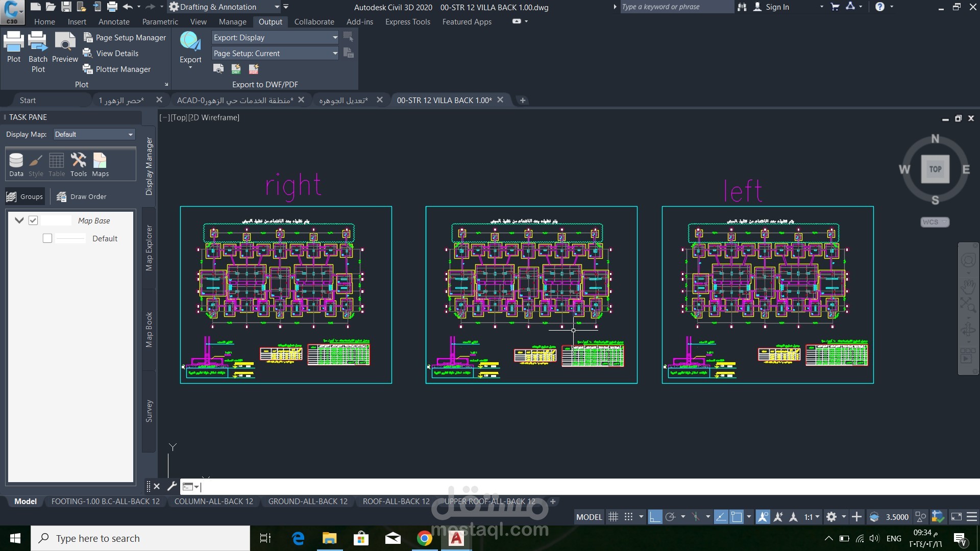Open Batch Plot tool
The height and width of the screenshot is (551, 980).
(x=38, y=52)
